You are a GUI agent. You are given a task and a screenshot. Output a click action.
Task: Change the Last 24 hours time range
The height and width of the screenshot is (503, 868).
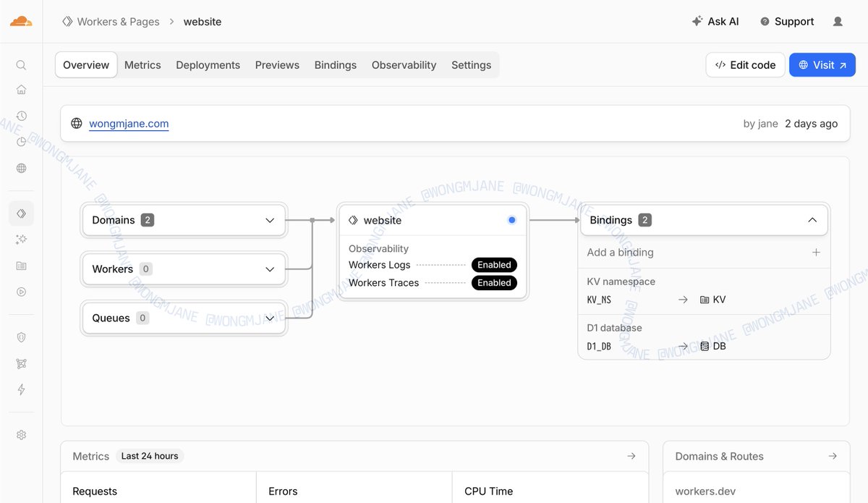(150, 456)
